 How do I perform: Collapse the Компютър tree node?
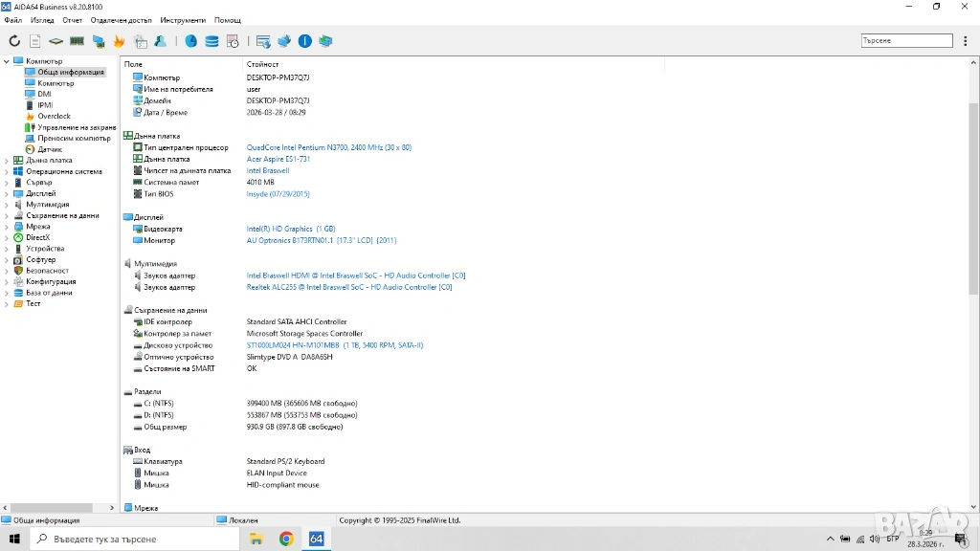pyautogui.click(x=7, y=61)
